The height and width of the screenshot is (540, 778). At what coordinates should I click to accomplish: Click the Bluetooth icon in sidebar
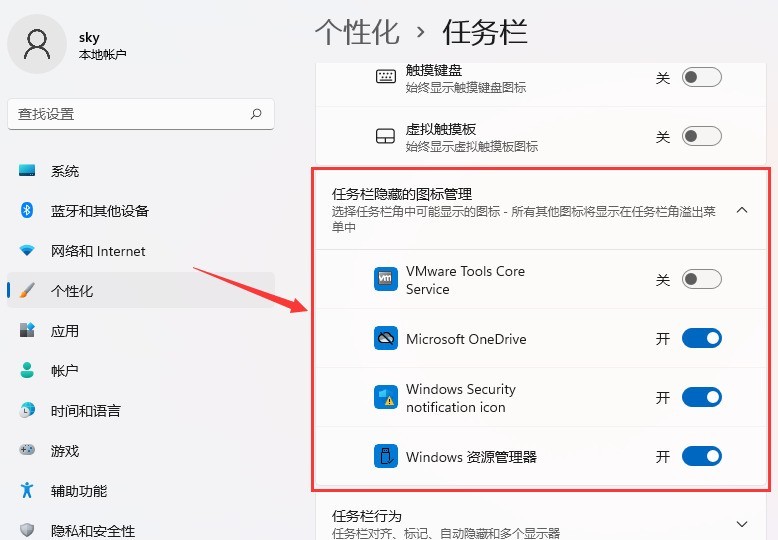tap(27, 210)
